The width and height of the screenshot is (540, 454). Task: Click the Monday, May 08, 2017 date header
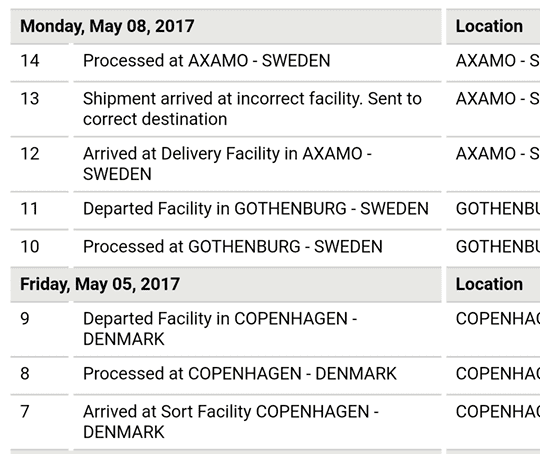coord(107,26)
